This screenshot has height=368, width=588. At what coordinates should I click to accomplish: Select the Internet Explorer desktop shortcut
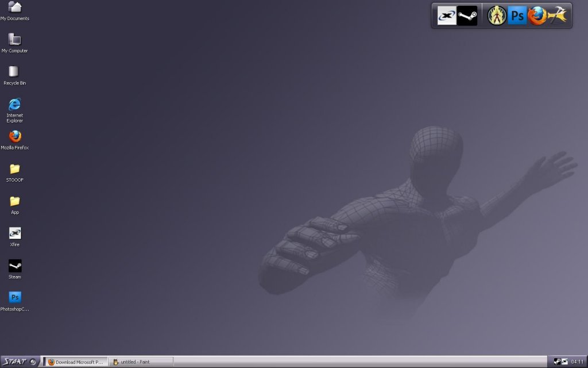click(14, 110)
